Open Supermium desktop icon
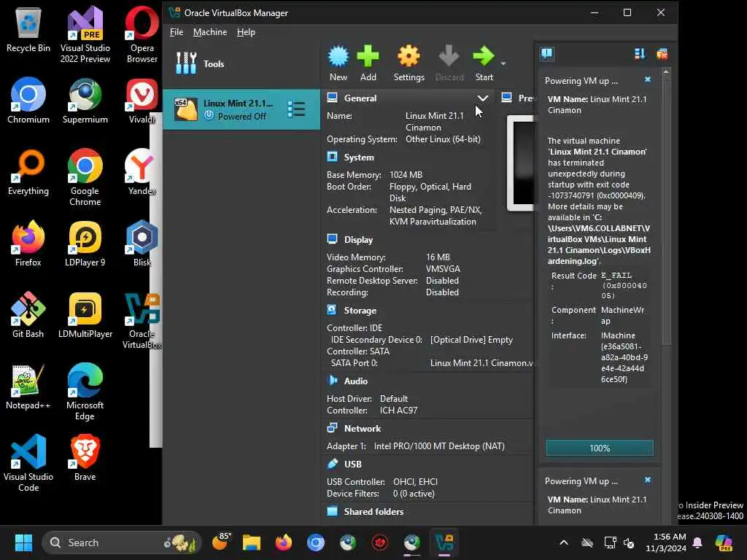This screenshot has width=747, height=560. 85,101
